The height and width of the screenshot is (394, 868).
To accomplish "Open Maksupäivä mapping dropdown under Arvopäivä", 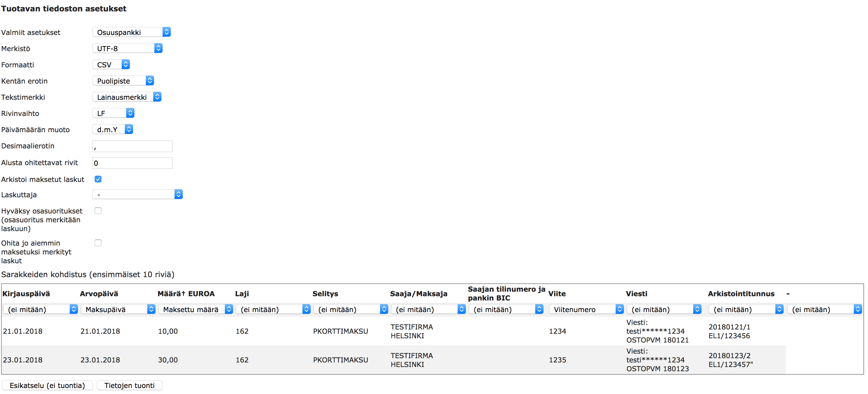I will coord(118,309).
